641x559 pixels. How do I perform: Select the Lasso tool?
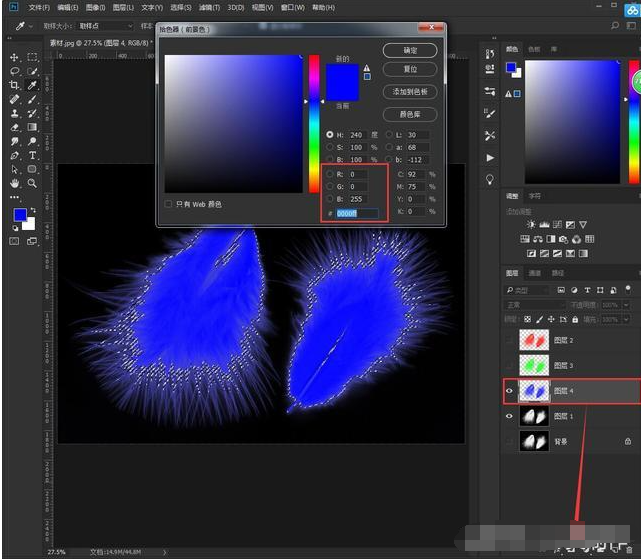tap(15, 72)
